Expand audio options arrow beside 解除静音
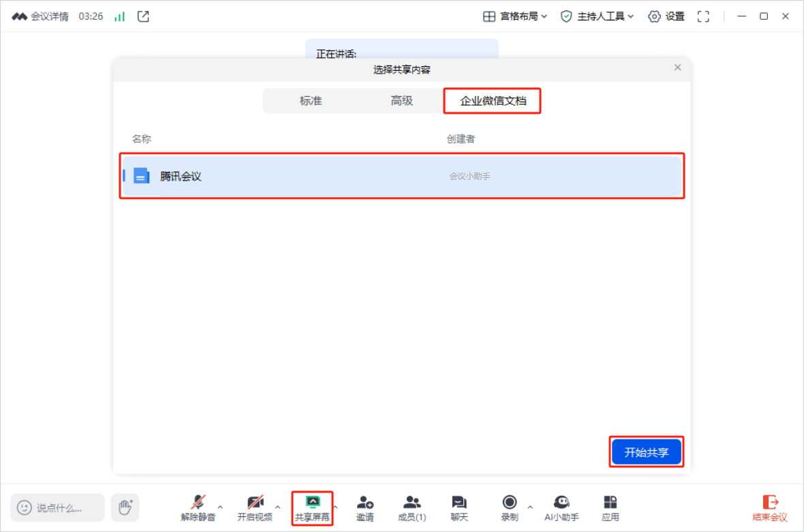 221,507
